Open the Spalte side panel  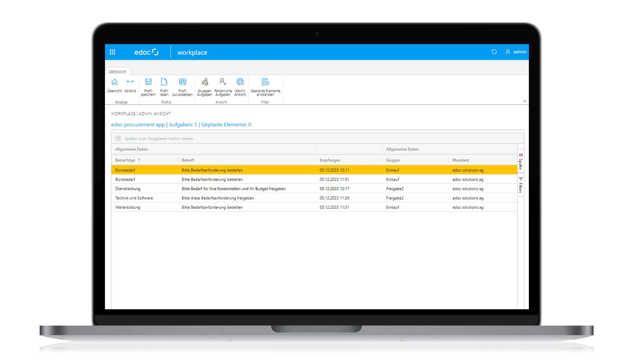tap(521, 162)
